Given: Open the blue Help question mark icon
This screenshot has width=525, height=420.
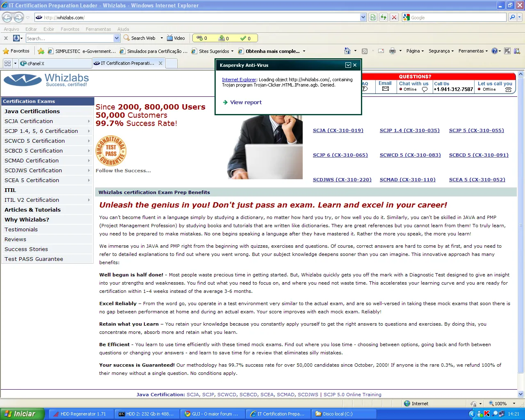Looking at the screenshot, I should [x=494, y=51].
